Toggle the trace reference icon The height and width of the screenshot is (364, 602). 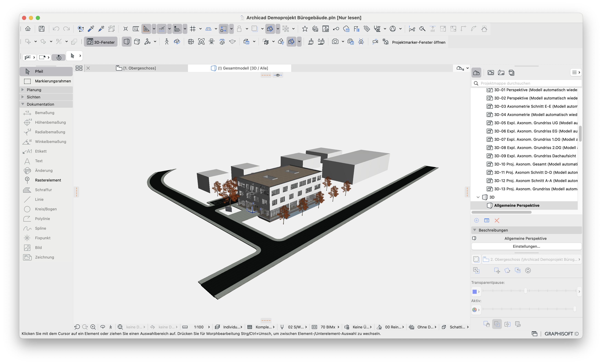click(x=254, y=29)
